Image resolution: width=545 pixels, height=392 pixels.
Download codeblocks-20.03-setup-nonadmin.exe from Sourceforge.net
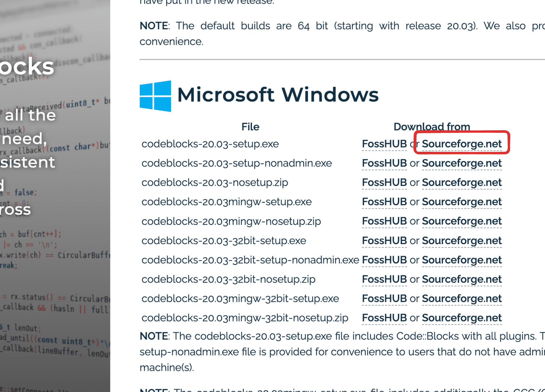[x=462, y=163]
